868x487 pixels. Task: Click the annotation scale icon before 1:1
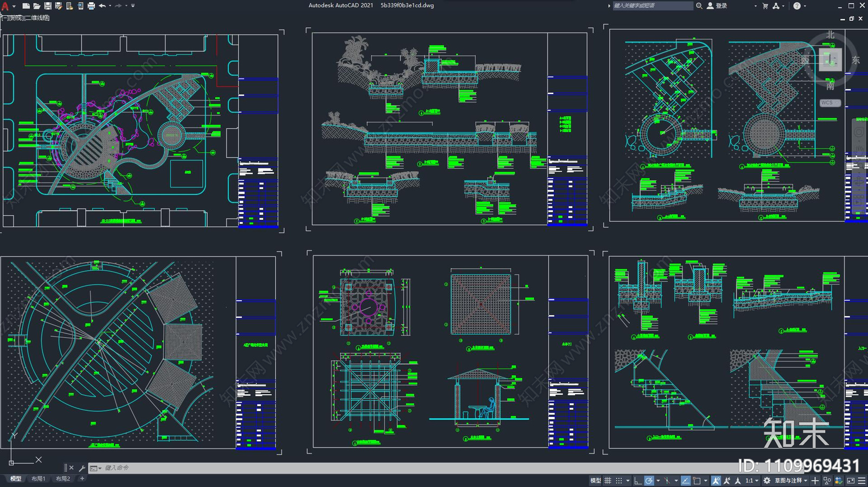(x=737, y=480)
